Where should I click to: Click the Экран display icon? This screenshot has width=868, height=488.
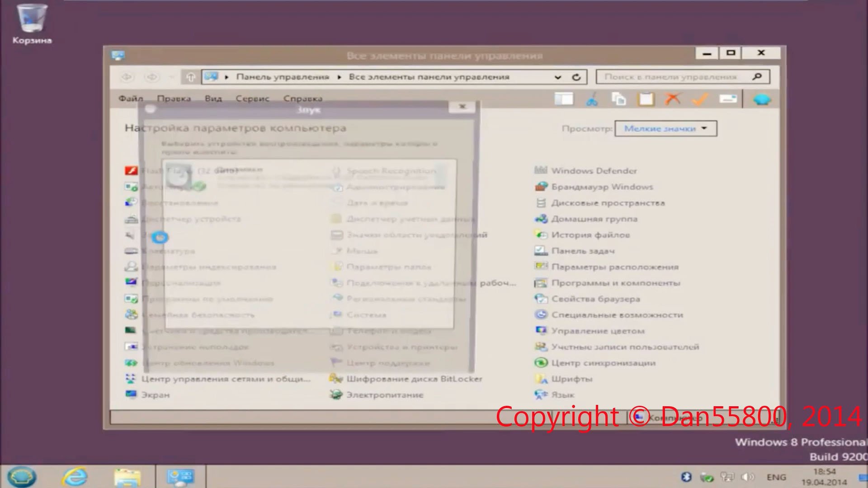[x=131, y=394]
